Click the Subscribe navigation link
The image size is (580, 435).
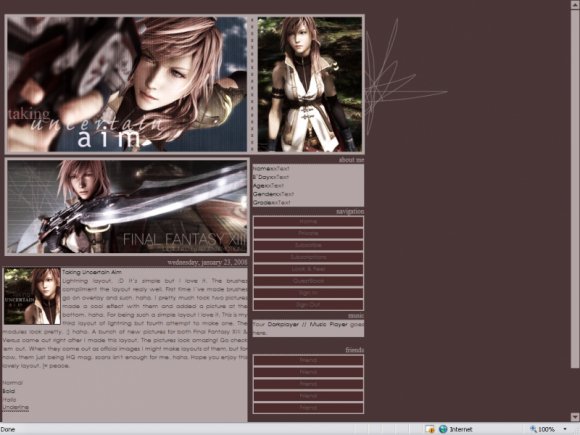[x=308, y=245]
